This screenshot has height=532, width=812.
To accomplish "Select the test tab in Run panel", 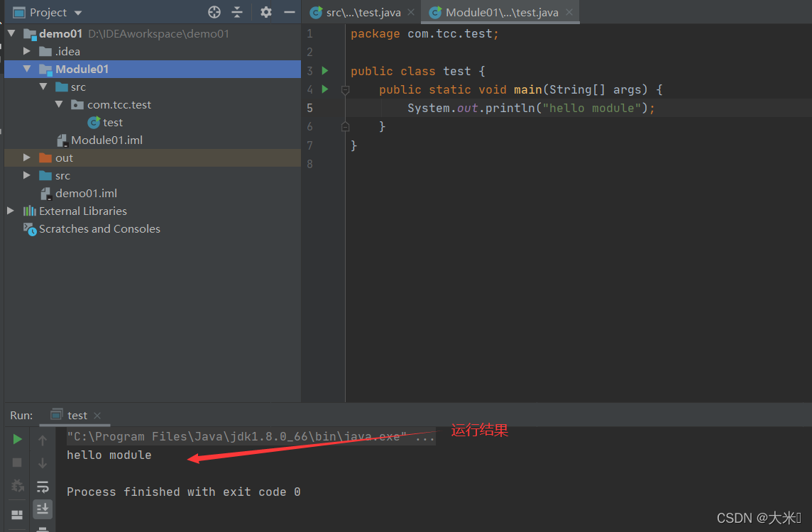I will click(77, 415).
